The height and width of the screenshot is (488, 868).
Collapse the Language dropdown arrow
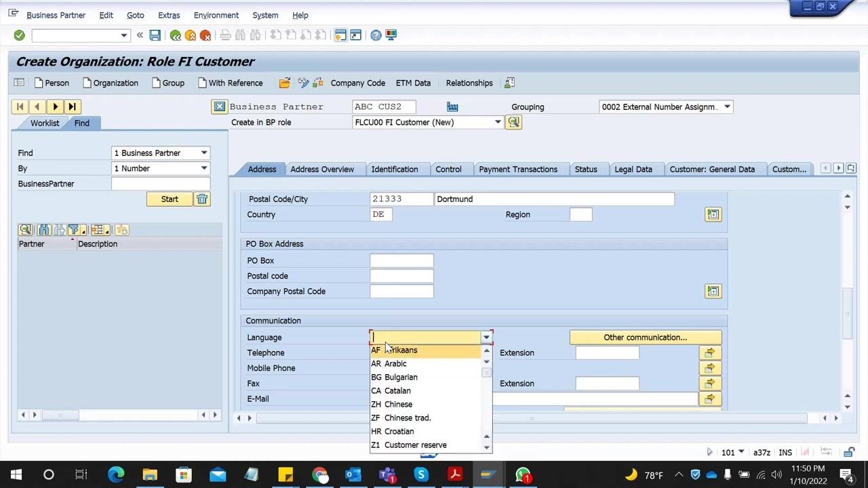[486, 338]
